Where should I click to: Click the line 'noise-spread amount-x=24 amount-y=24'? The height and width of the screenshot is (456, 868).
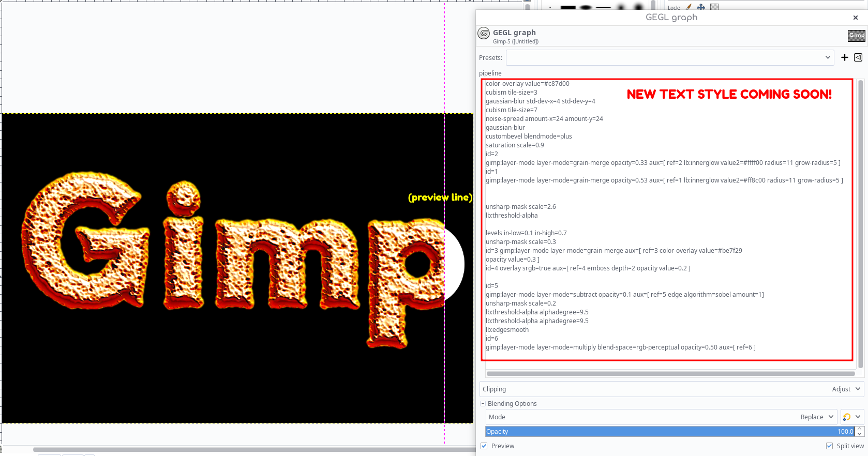point(544,119)
